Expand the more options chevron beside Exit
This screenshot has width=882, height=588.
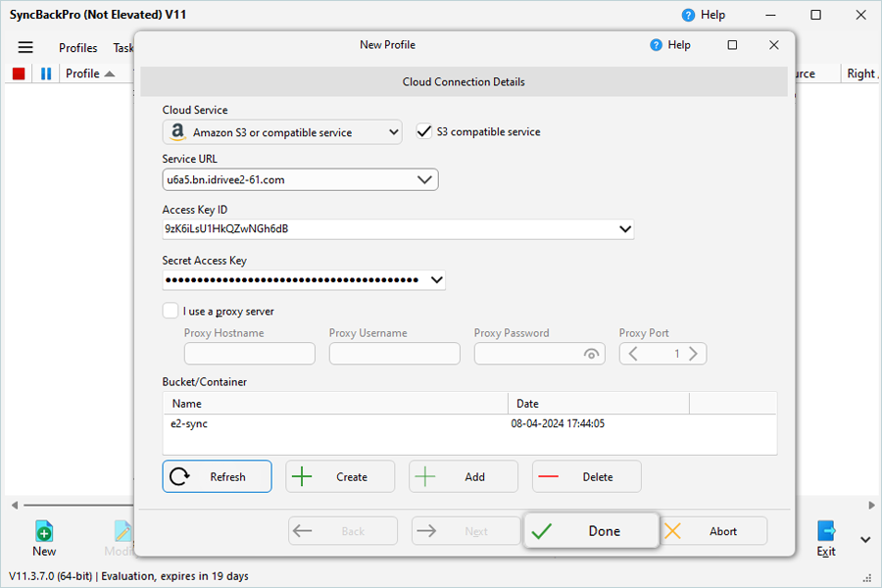[x=865, y=540]
